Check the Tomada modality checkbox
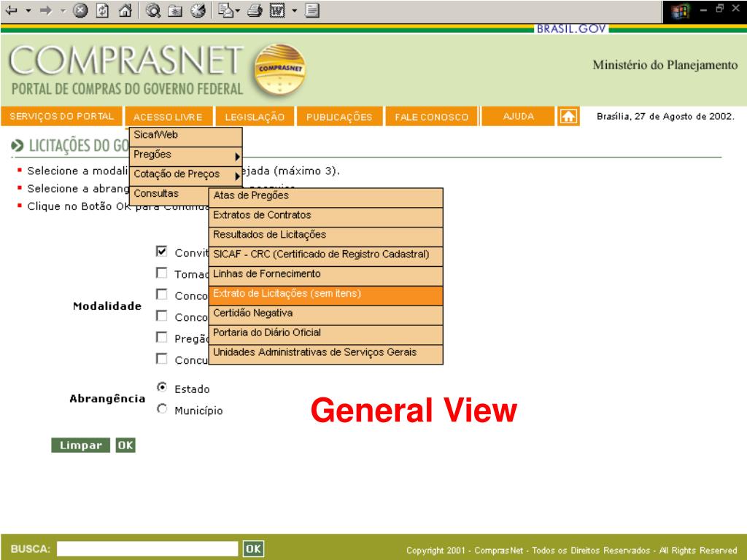Viewport: 747px width, 560px height. coord(162,273)
